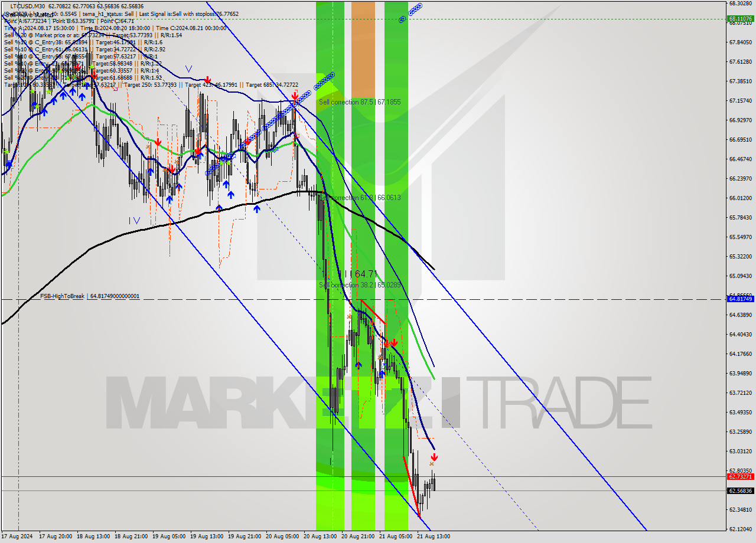Click the 63.72120 price axis label
756x543 pixels.
[740, 393]
